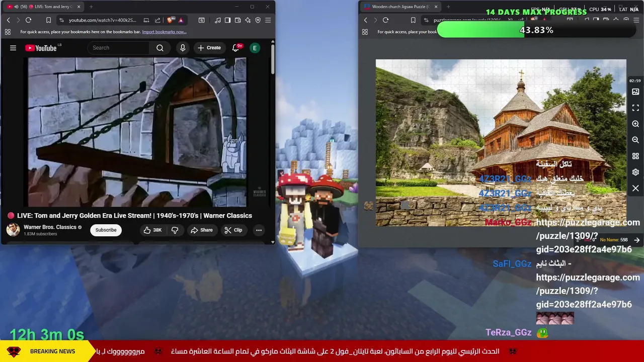Open the tab search icon in YouTube window

tap(201, 20)
